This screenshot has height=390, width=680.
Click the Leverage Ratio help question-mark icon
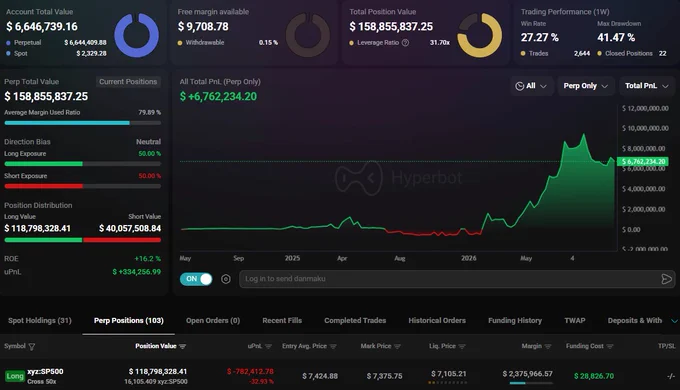[x=405, y=43]
